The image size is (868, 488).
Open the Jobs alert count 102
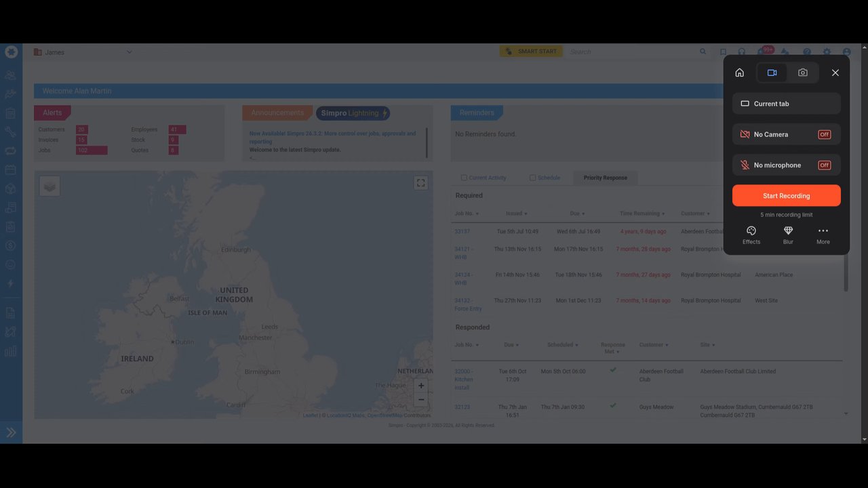pyautogui.click(x=92, y=150)
